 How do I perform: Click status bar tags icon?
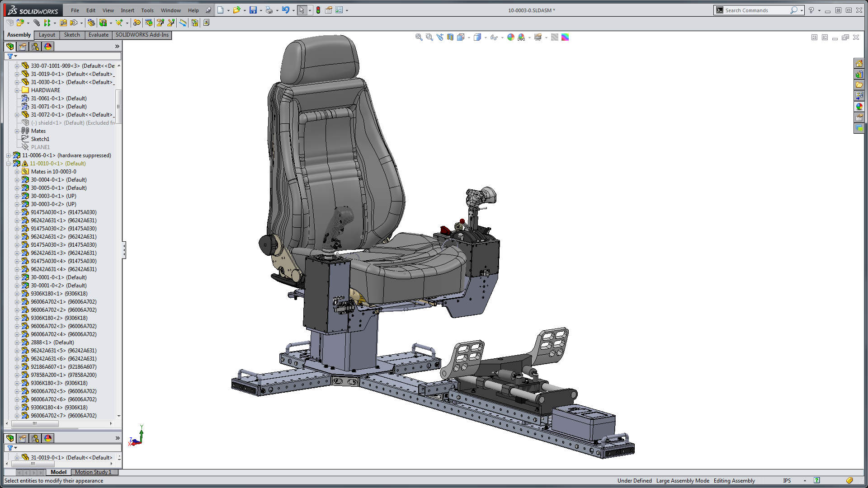pos(849,480)
